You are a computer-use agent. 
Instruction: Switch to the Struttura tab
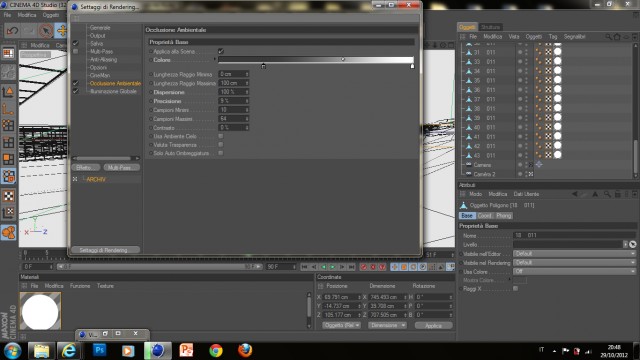(490, 27)
